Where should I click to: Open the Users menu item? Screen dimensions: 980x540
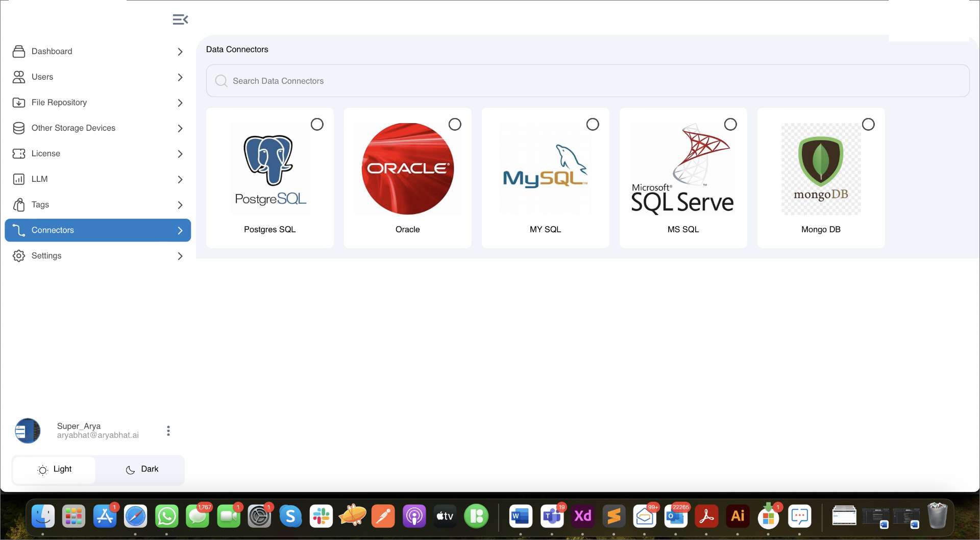[97, 77]
